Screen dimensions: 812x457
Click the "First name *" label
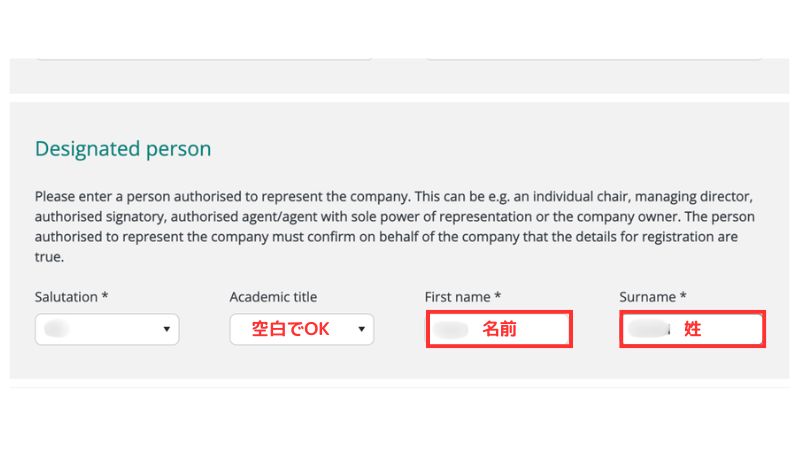pos(463,297)
